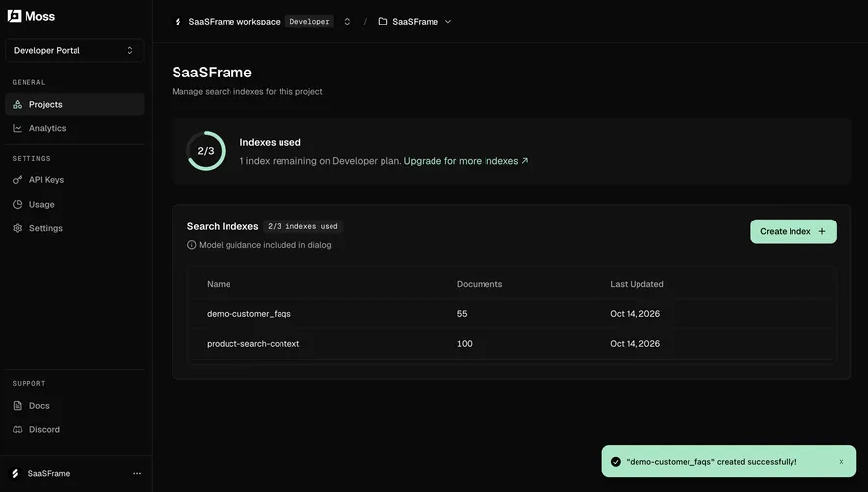
Task: Dismiss the success toast notification
Action: click(x=841, y=462)
